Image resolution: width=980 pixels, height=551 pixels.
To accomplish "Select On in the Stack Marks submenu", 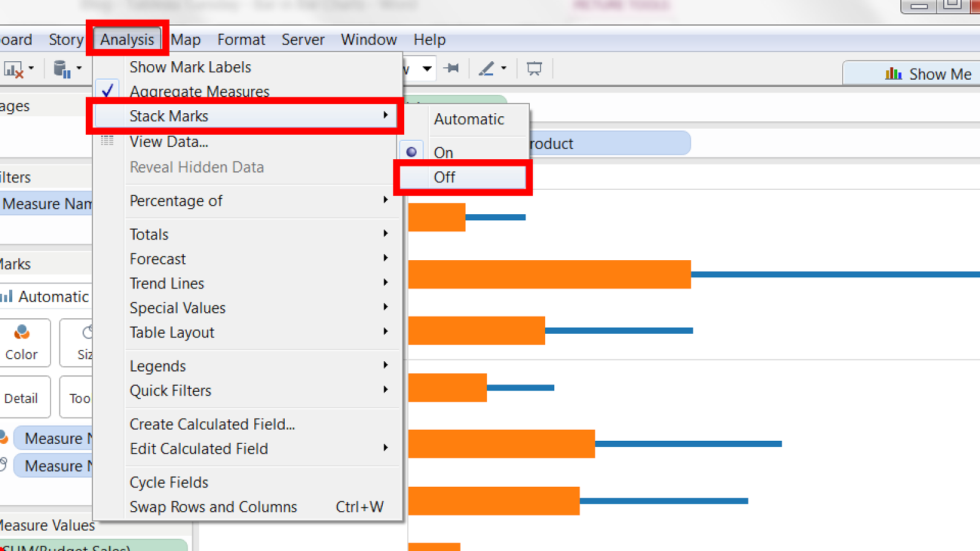I will 443,152.
